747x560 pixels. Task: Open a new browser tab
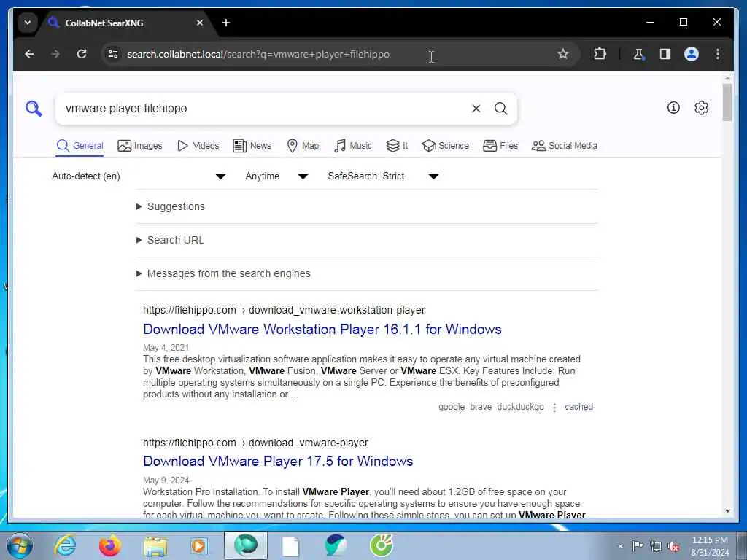click(x=226, y=23)
